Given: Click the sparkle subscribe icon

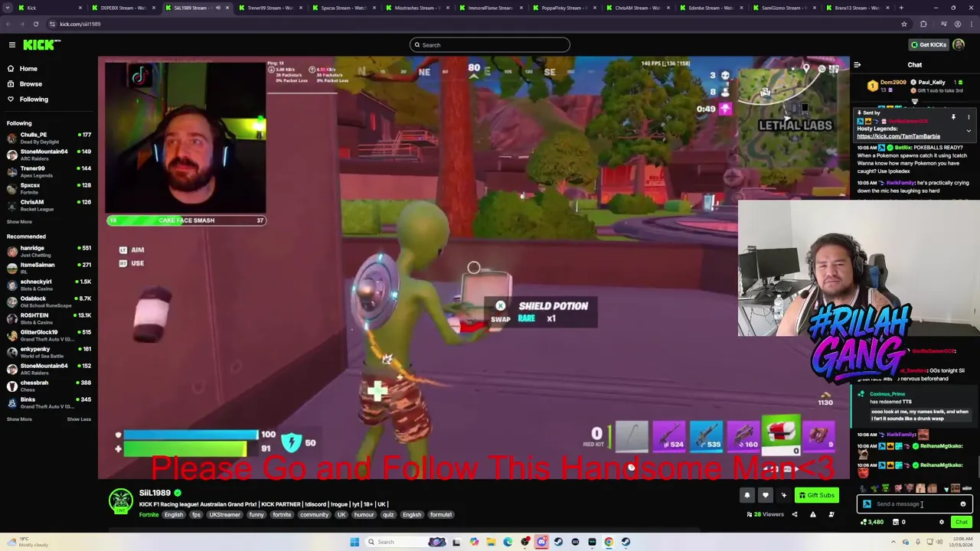Looking at the screenshot, I should [783, 495].
